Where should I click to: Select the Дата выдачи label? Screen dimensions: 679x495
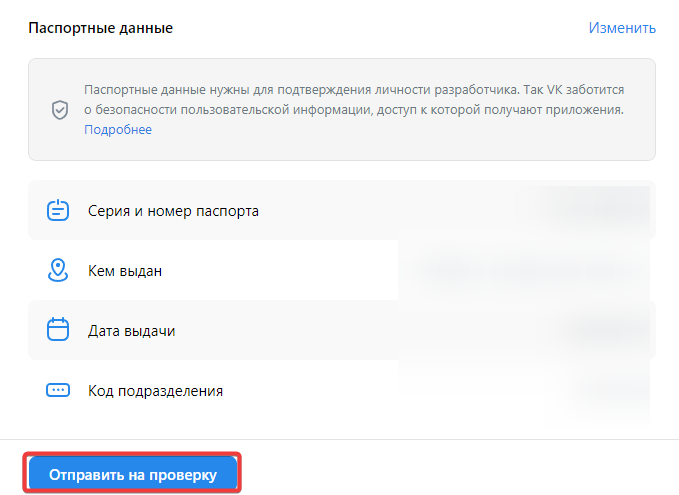click(131, 331)
